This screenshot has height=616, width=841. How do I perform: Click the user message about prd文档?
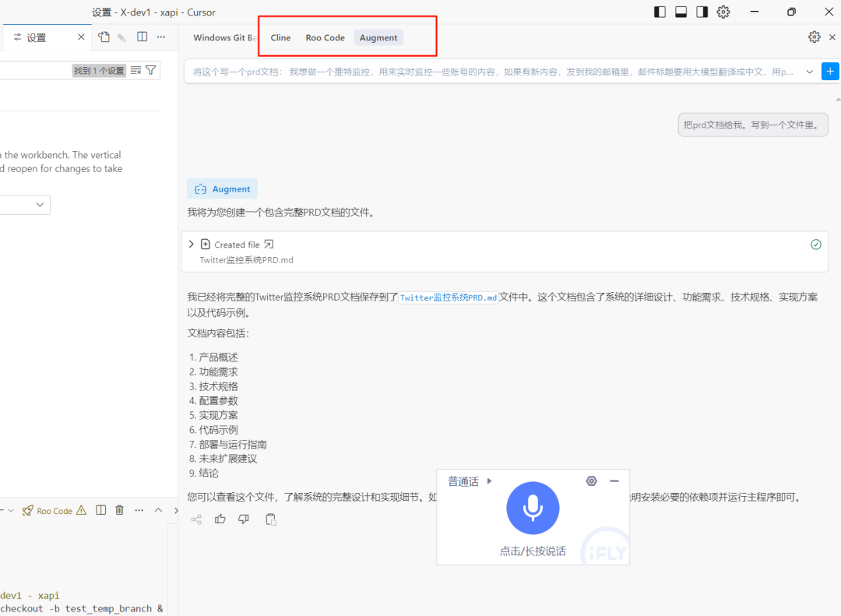point(752,125)
